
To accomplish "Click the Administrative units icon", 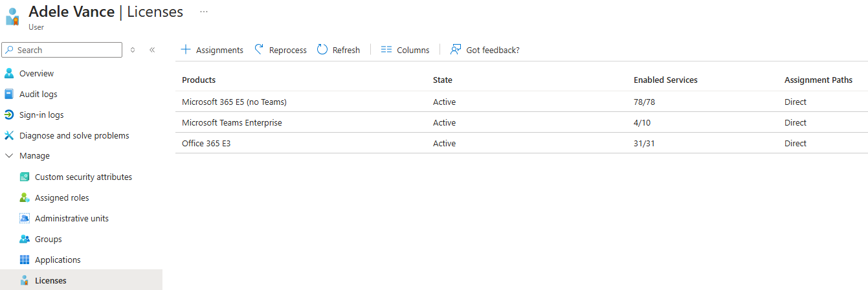I will (25, 218).
